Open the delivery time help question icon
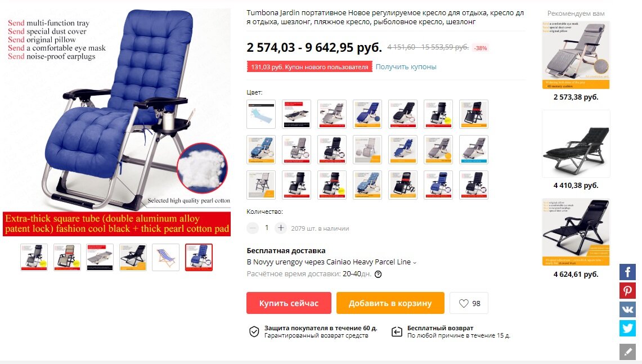Image resolution: width=642 pixels, height=364 pixels. (378, 275)
